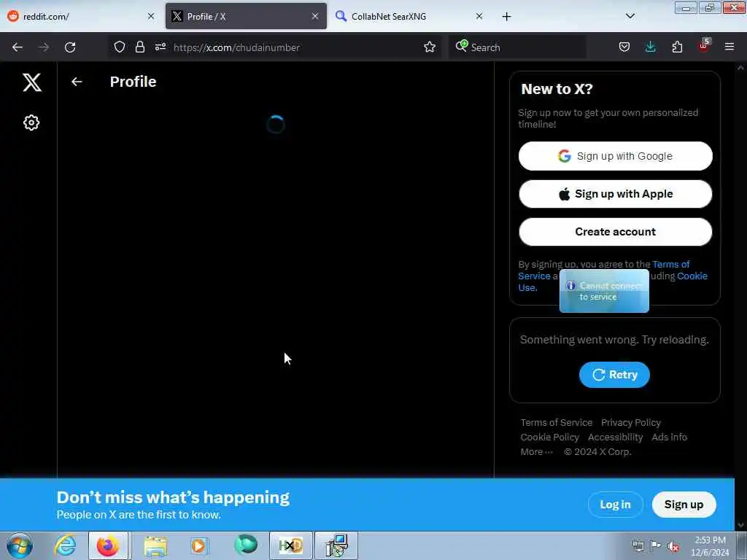The width and height of the screenshot is (747, 560).
Task: Expand the More footer menu
Action: [x=536, y=452]
